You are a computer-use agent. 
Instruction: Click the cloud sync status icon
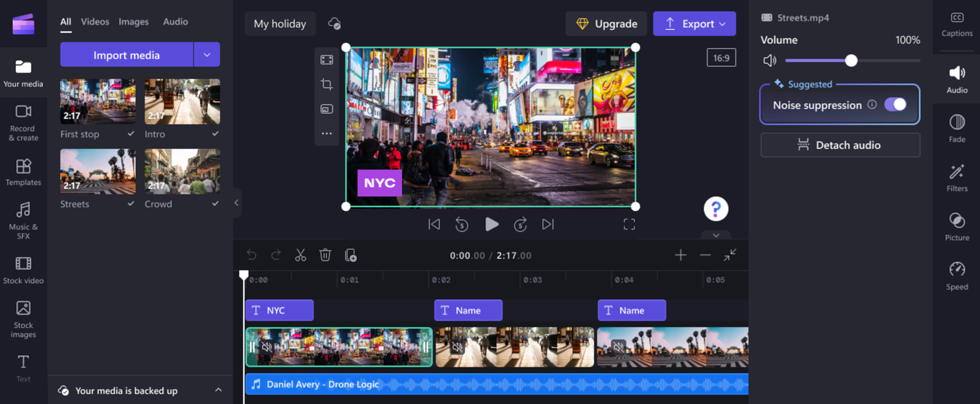pyautogui.click(x=334, y=24)
